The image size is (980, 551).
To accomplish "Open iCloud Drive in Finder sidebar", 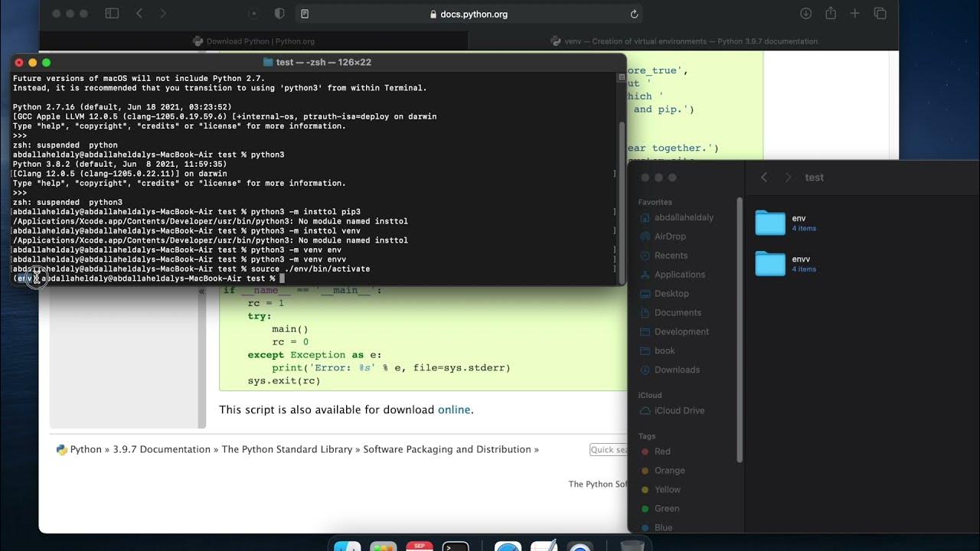I will 679,411.
